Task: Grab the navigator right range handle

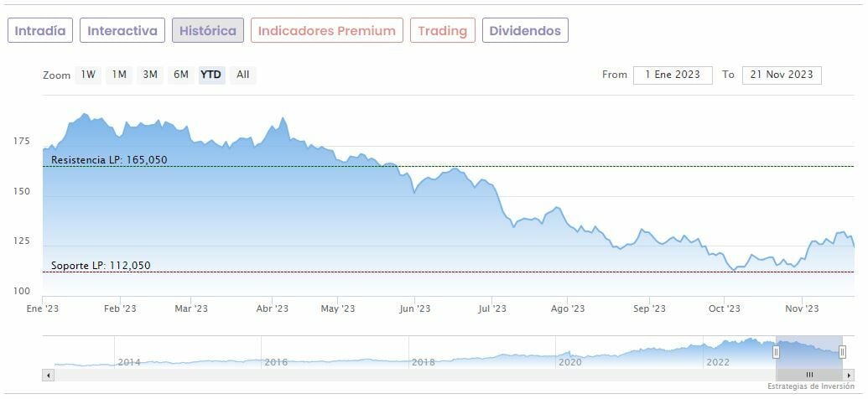Action: (842, 352)
